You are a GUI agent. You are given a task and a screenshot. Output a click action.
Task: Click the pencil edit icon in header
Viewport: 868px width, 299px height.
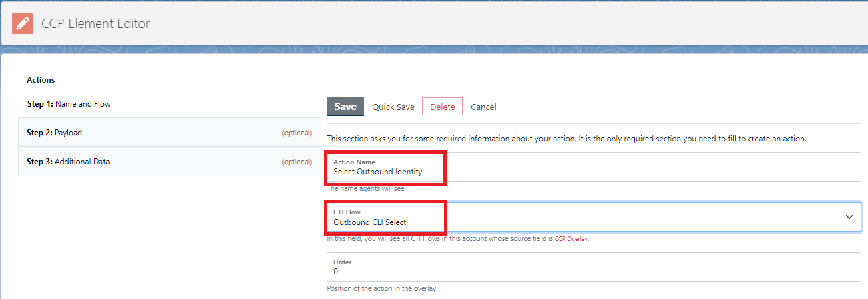pyautogui.click(x=22, y=23)
